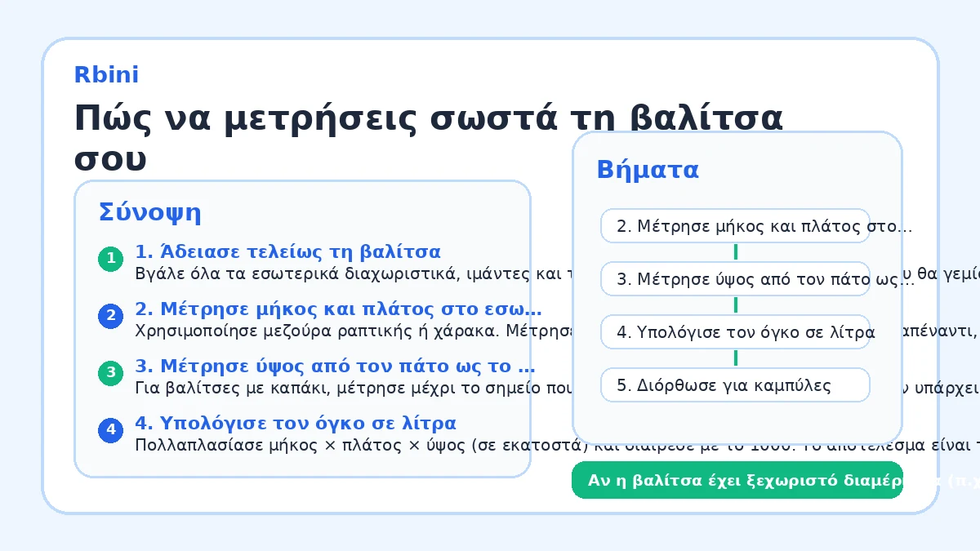Click the 'Βήματα' panel heading

pos(648,170)
